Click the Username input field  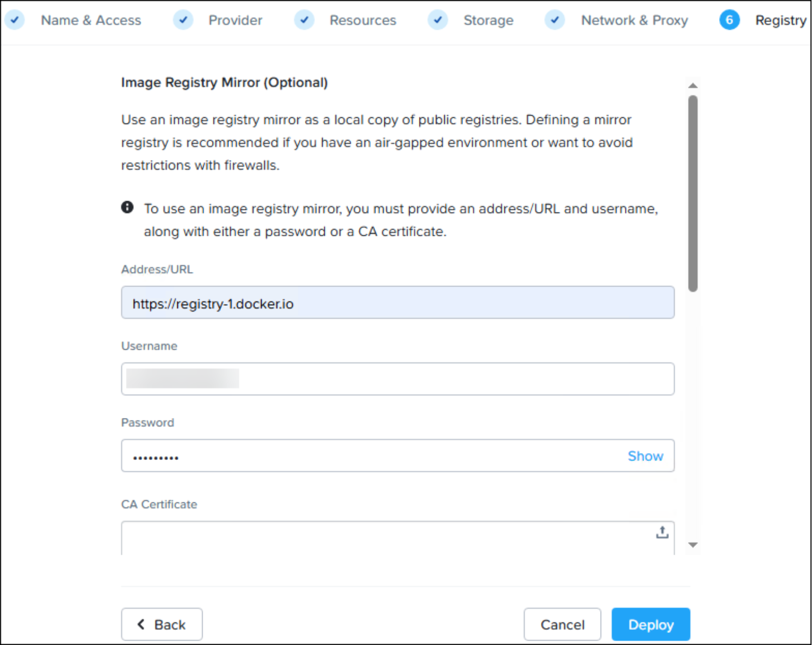click(398, 379)
